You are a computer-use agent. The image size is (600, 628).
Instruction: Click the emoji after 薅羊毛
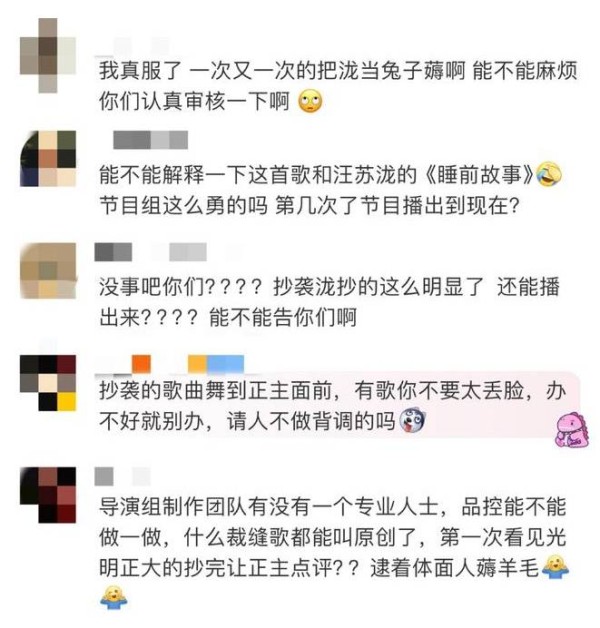[x=555, y=567]
